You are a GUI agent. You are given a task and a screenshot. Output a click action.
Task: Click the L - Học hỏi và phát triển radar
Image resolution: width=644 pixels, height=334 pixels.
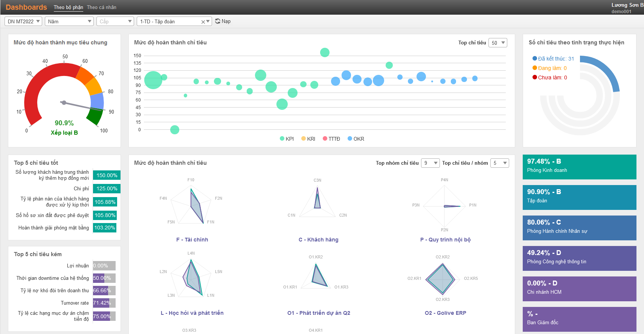[x=191, y=278]
